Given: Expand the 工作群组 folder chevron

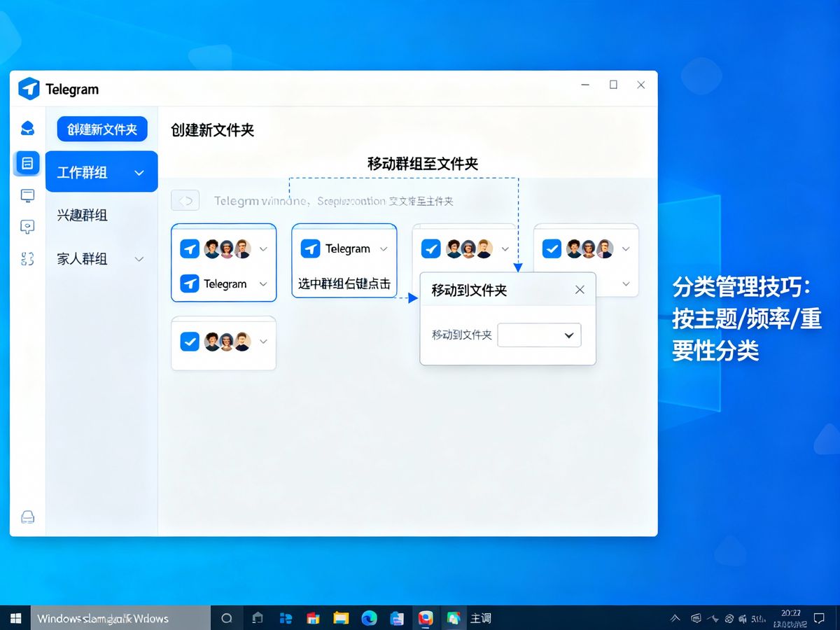Looking at the screenshot, I should (x=139, y=173).
